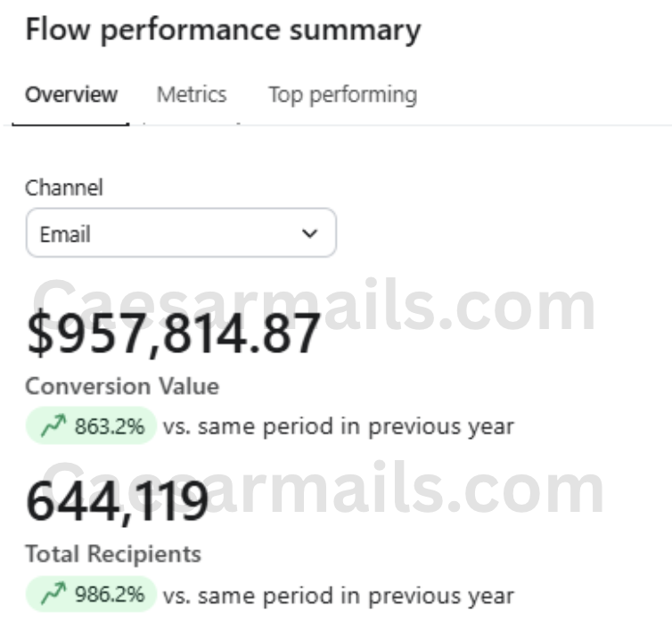The image size is (672, 626).
Task: Click the comparison text under Total Recipients
Action: click(x=339, y=595)
